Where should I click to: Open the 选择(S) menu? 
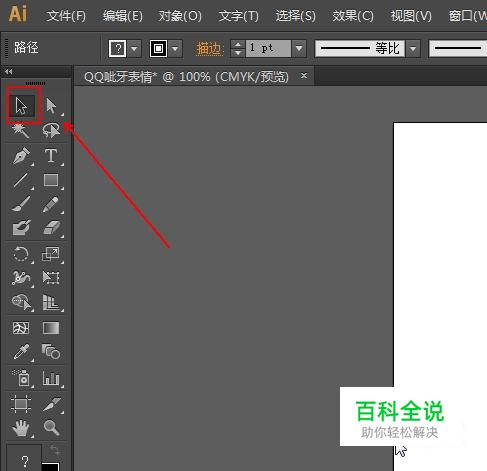point(295,16)
